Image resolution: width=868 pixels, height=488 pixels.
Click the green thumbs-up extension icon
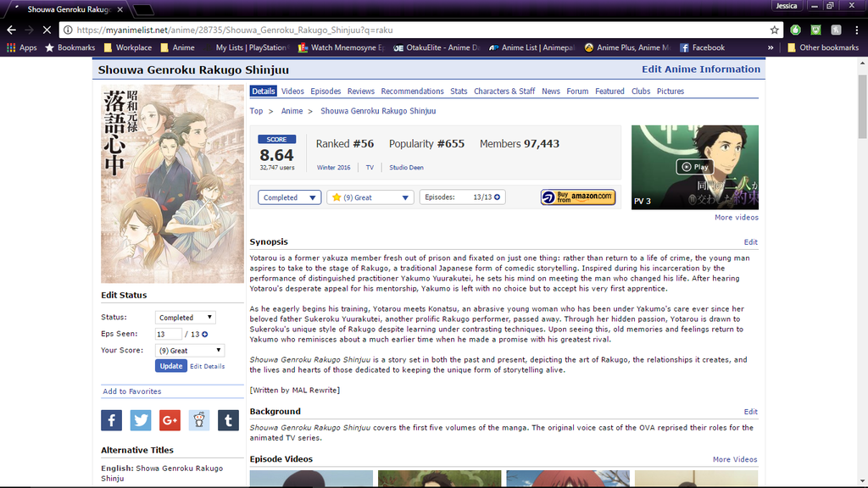click(x=795, y=30)
